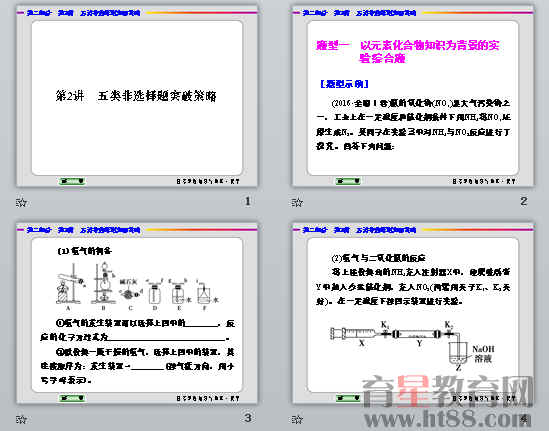The height and width of the screenshot is (431, 549).
Task: Click the slide number 1 label
Action: pyautogui.click(x=248, y=201)
